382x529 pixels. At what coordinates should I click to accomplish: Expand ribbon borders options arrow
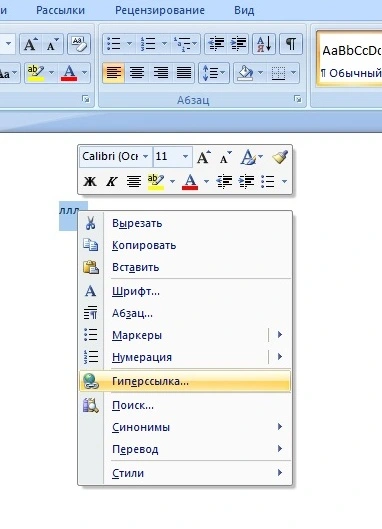tap(293, 73)
